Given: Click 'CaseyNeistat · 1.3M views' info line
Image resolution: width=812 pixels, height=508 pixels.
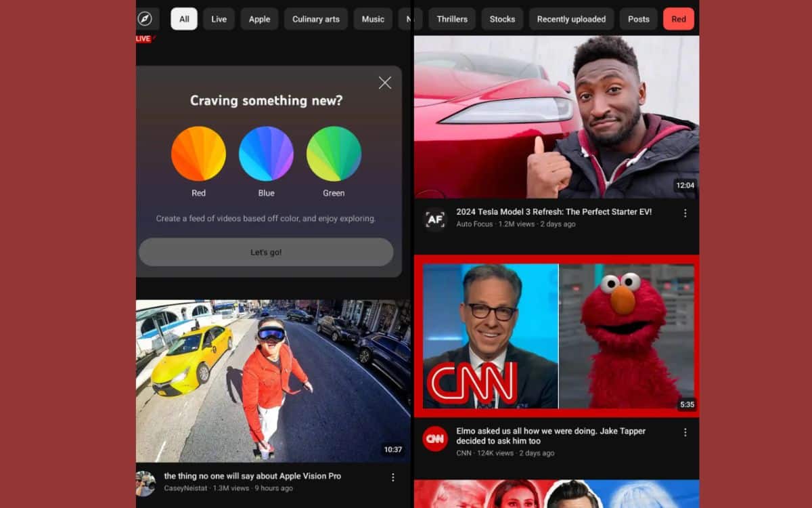Looking at the screenshot, I should pyautogui.click(x=228, y=488).
